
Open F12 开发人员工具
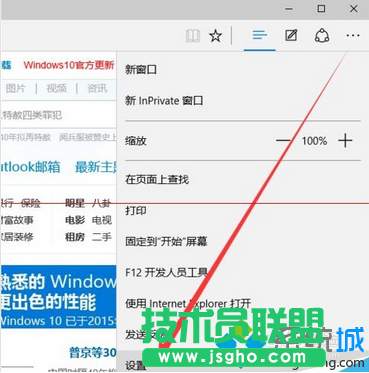pos(167,272)
